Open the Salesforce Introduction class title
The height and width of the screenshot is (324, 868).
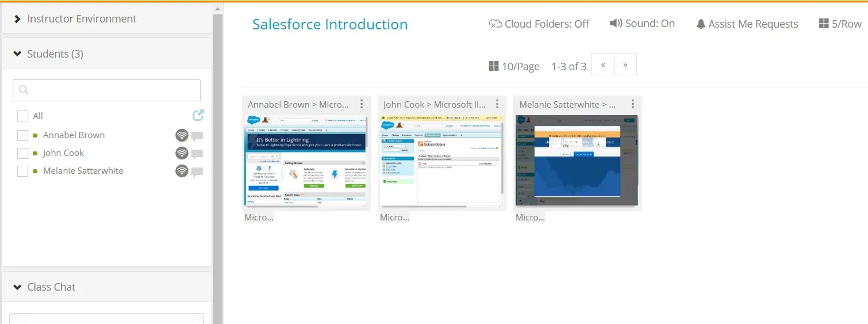[330, 24]
